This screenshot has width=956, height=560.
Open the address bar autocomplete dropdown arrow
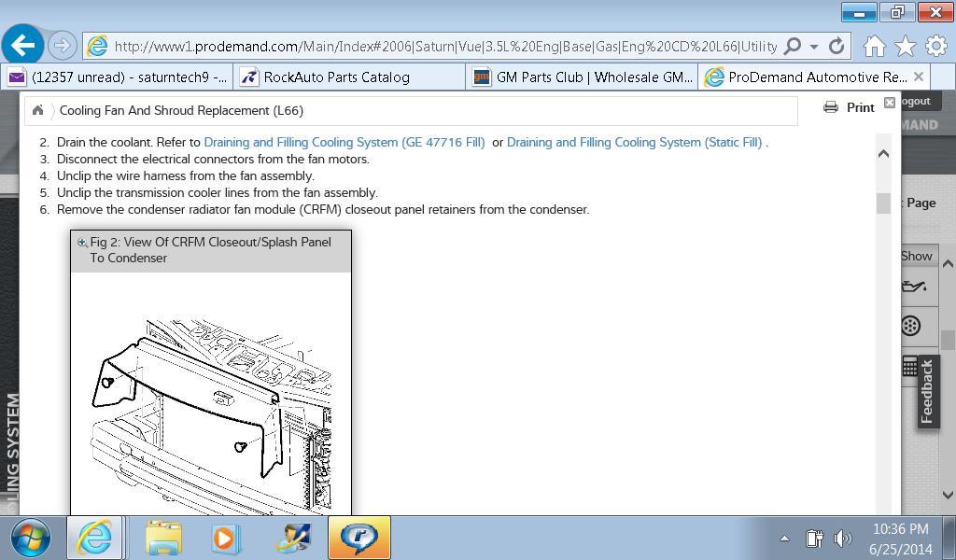813,47
